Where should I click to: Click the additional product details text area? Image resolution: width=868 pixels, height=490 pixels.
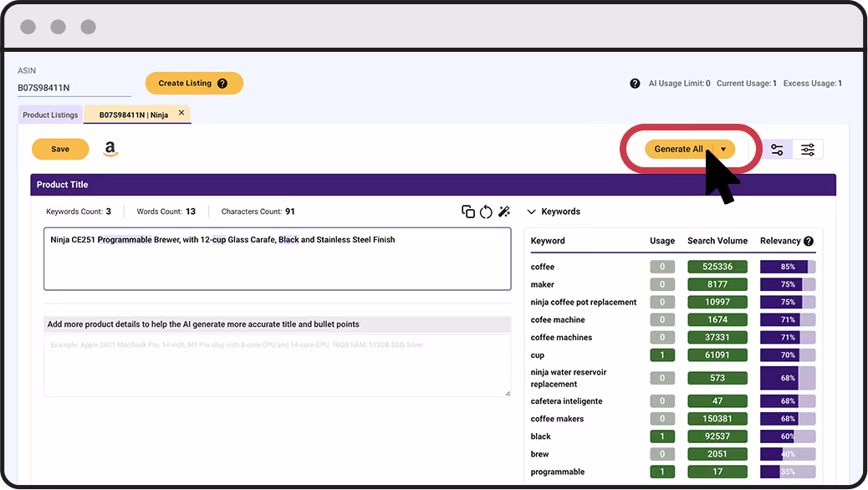(278, 365)
